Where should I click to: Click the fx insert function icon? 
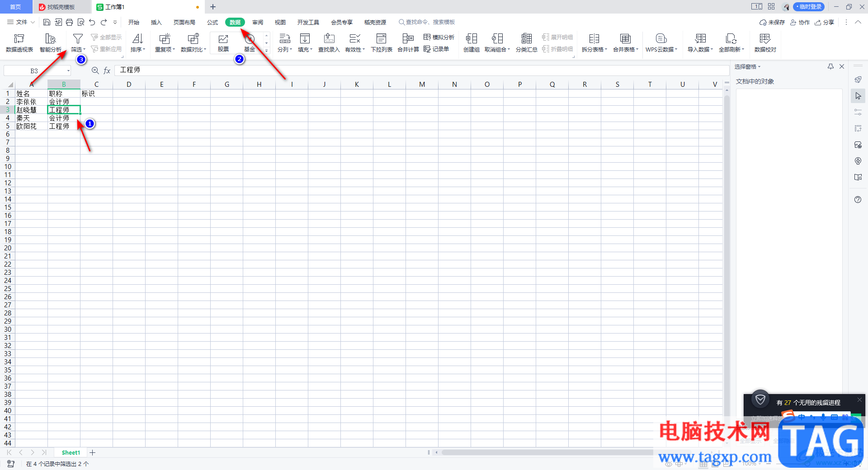(107, 70)
